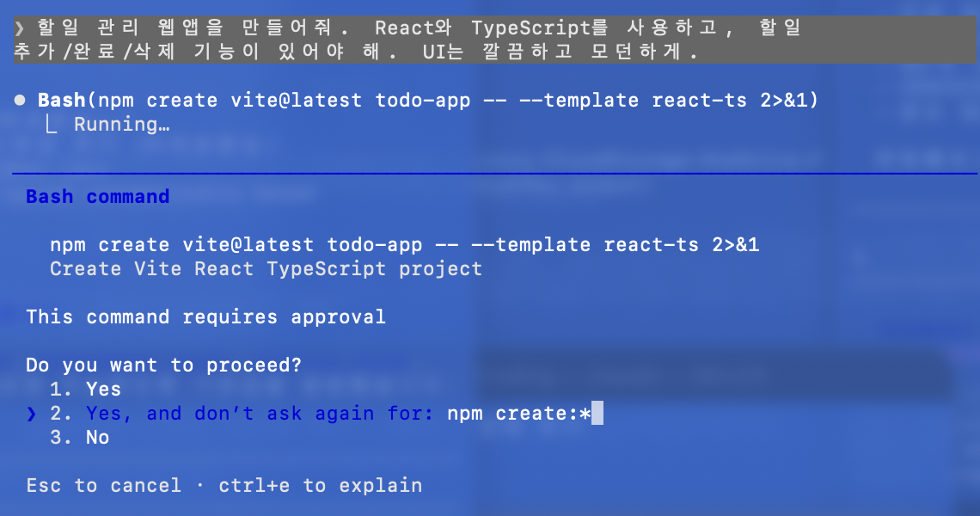Click the selection arrow beside option 2
The image size is (980, 516).
[x=31, y=413]
